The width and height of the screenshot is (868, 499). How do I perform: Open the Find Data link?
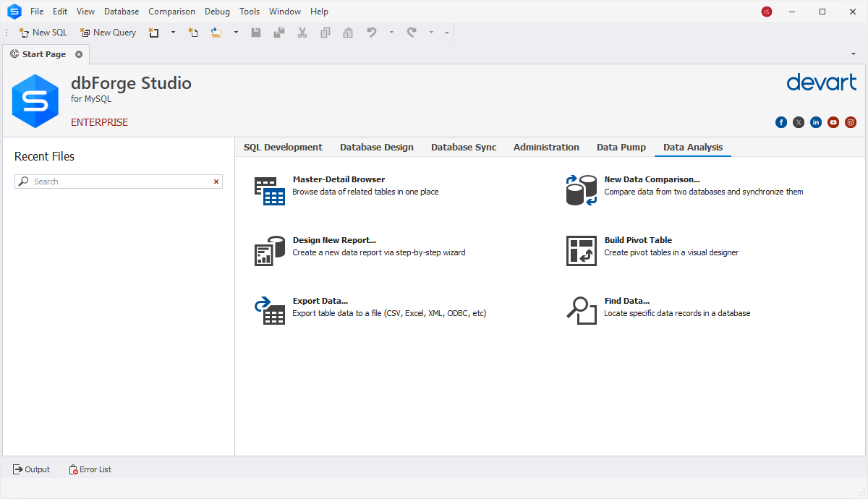[627, 301]
